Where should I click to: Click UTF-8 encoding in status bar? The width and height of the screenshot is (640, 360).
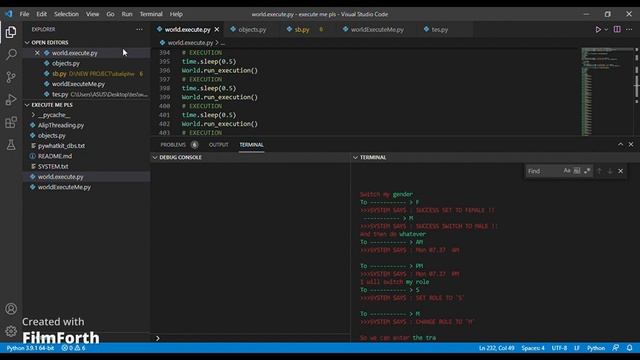pyautogui.click(x=559, y=348)
